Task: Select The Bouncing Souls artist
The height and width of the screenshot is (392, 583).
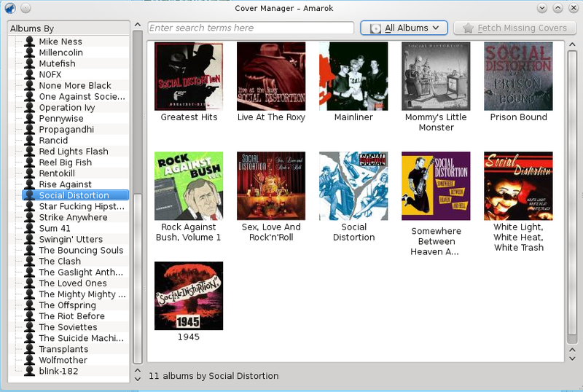Action: [76, 251]
